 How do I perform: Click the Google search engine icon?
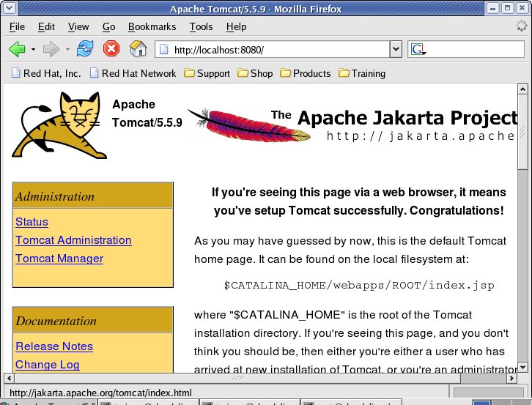tap(418, 50)
